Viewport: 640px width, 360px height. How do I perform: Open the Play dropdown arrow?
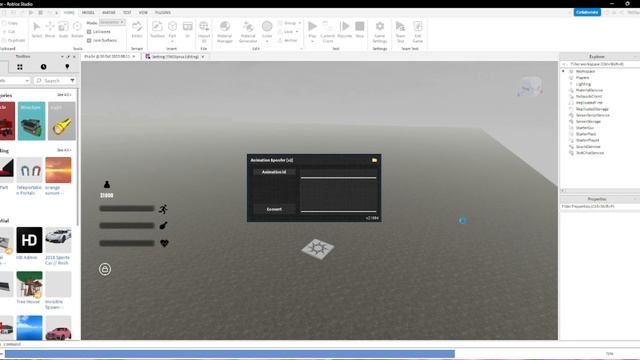pos(312,41)
